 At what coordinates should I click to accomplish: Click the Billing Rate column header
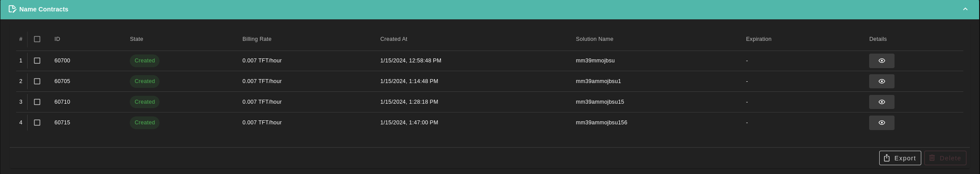[x=257, y=39]
